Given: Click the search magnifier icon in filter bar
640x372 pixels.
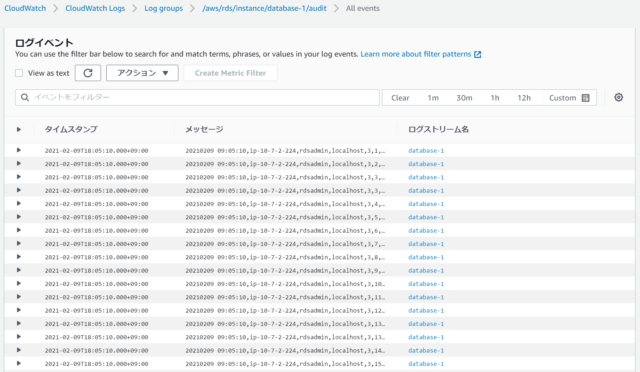Looking at the screenshot, I should pyautogui.click(x=25, y=97).
